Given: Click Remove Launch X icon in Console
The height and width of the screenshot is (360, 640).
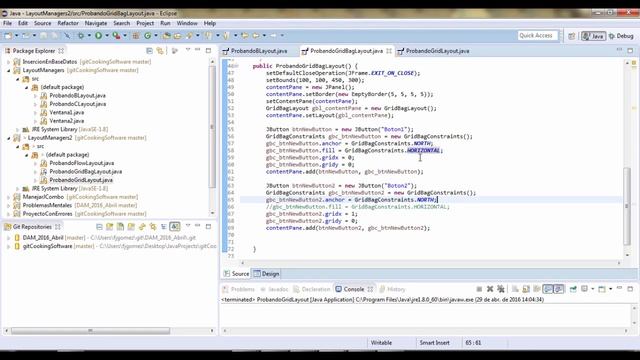Looking at the screenshot, I should click(x=490, y=289).
